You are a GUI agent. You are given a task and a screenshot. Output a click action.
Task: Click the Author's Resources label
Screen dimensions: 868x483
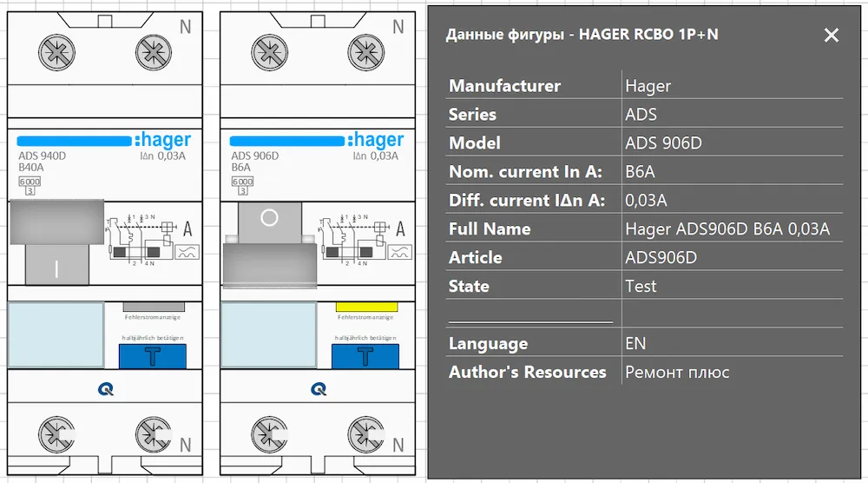(x=527, y=372)
